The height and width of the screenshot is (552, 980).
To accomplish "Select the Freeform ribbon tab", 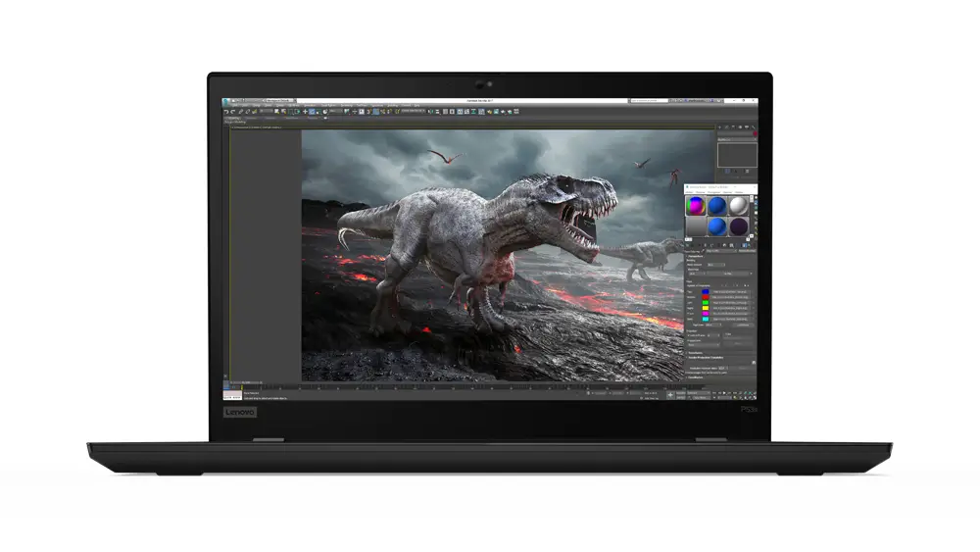I will (252, 118).
